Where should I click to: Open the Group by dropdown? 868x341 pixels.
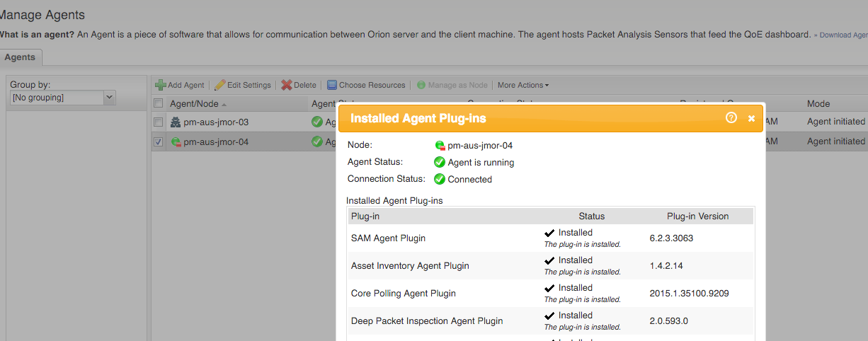click(109, 98)
